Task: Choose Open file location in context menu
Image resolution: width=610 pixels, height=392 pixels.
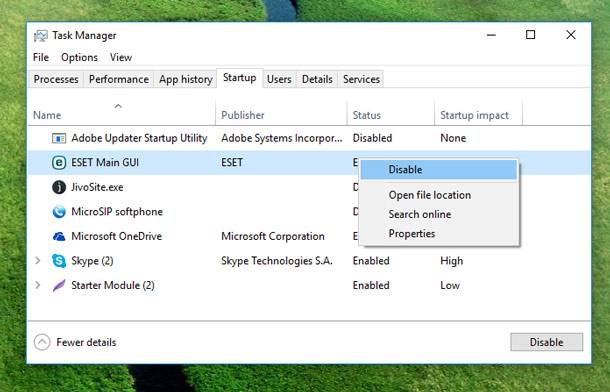Action: pos(439,195)
